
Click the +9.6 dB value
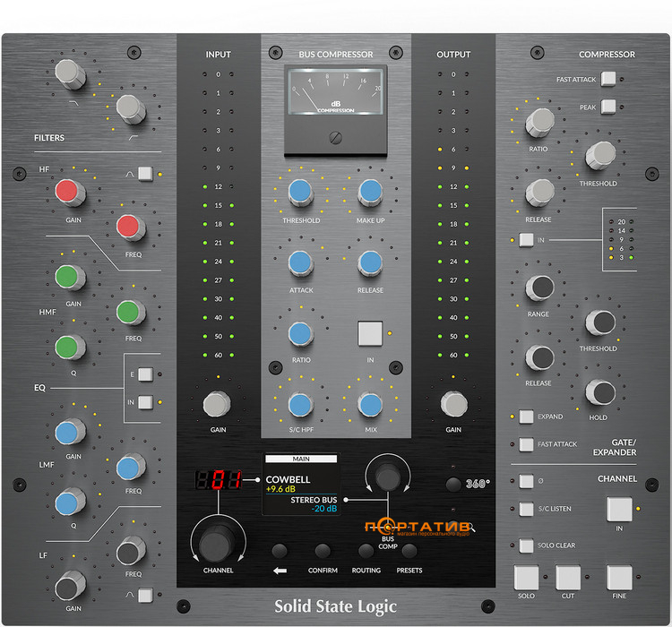pos(280,489)
